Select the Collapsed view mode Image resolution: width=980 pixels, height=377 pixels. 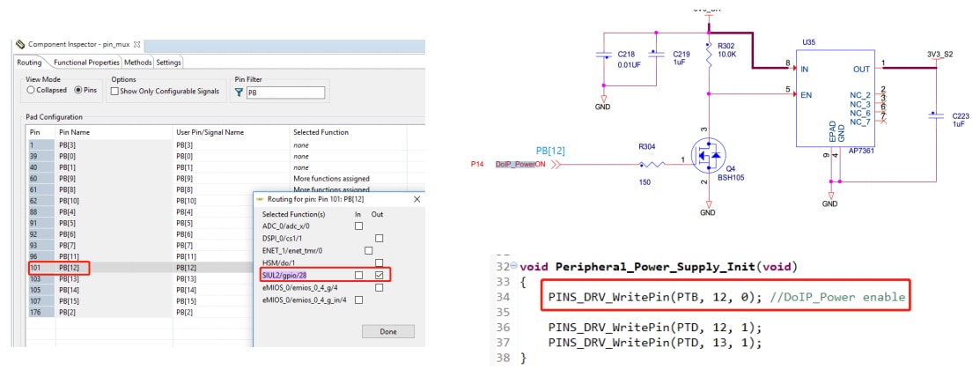tap(31, 90)
